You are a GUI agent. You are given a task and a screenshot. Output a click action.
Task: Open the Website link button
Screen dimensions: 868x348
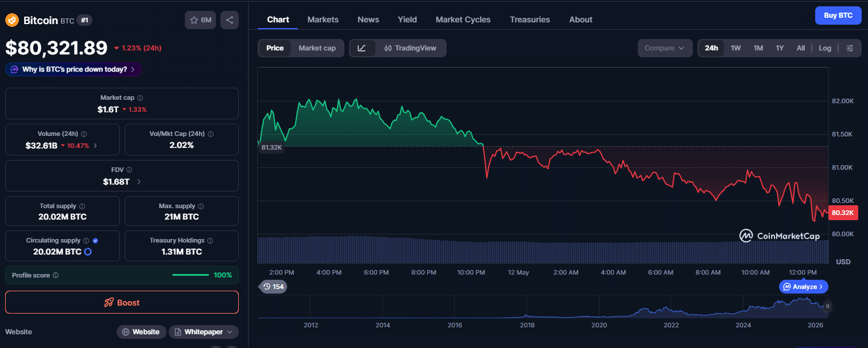(x=141, y=332)
